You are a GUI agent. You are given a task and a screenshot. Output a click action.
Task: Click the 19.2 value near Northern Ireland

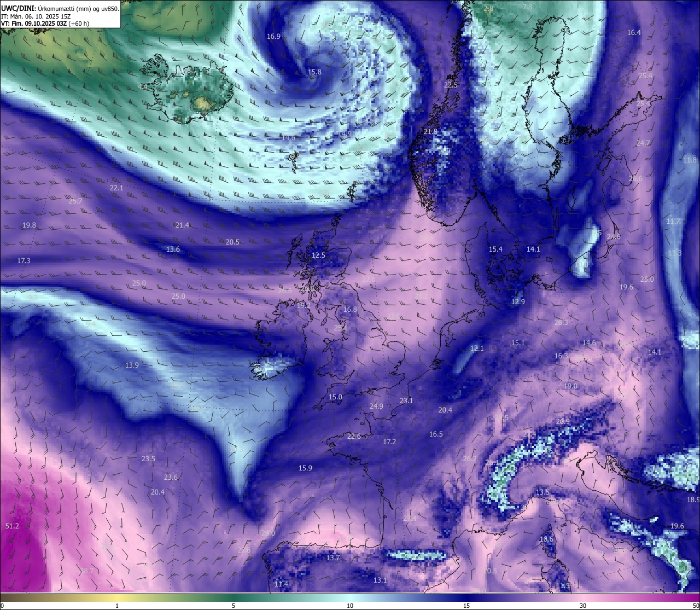pyautogui.click(x=304, y=306)
